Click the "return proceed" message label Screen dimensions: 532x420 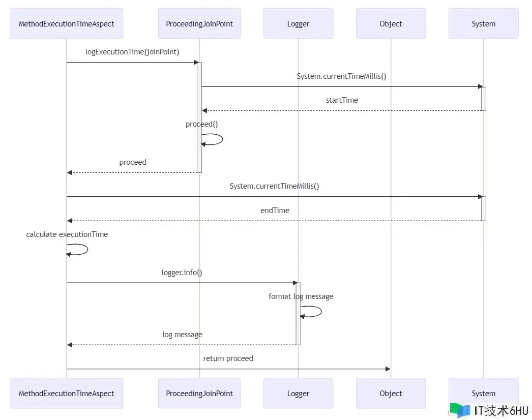click(228, 358)
